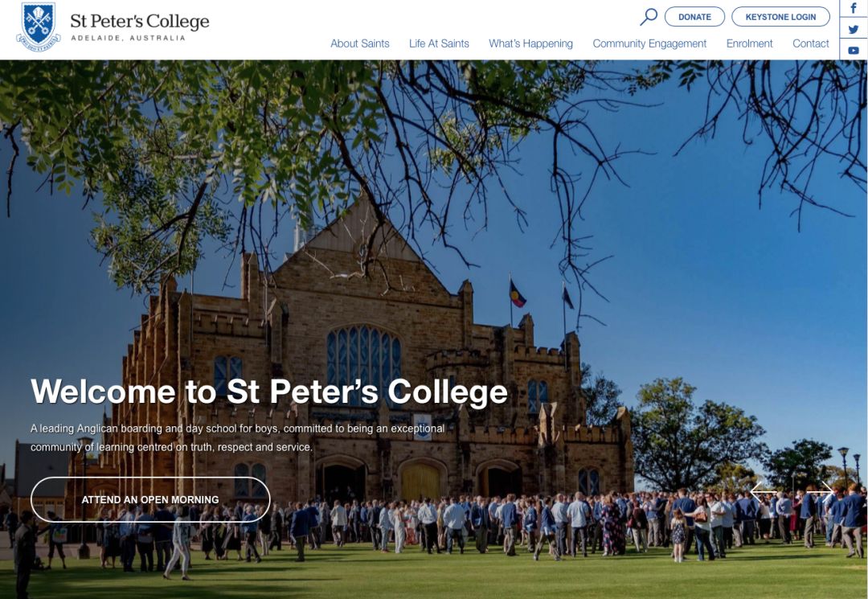Click the Donate button
The height and width of the screenshot is (599, 868).
(694, 17)
